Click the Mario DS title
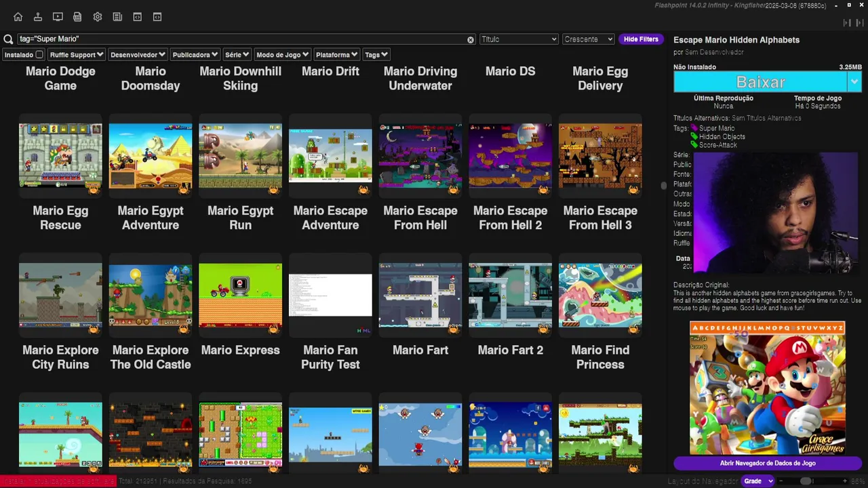868x488 pixels. [x=510, y=71]
